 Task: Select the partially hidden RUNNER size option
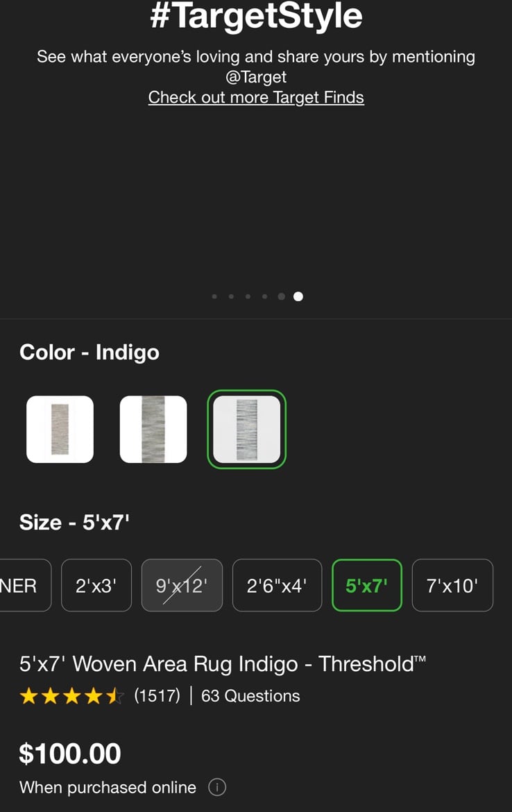24,586
